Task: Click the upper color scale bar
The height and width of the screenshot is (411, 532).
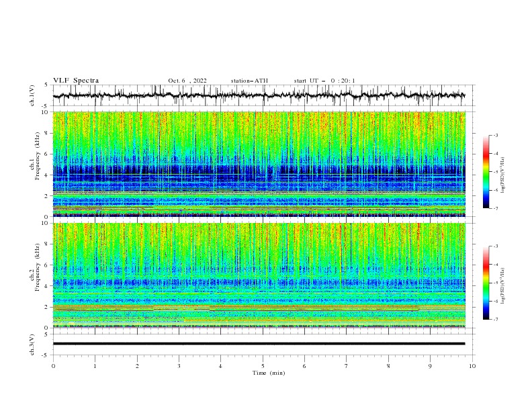Action: coord(486,172)
